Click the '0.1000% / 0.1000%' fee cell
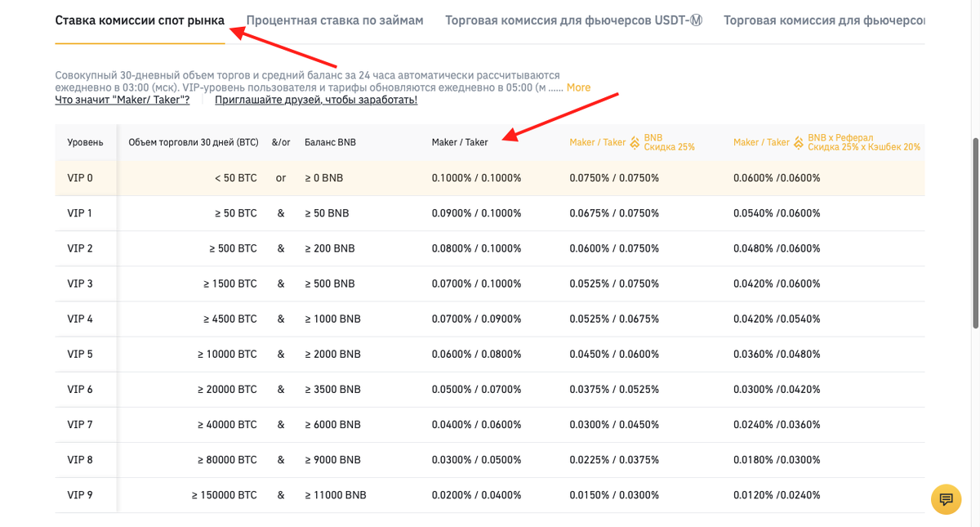The image size is (980, 527). tap(477, 178)
